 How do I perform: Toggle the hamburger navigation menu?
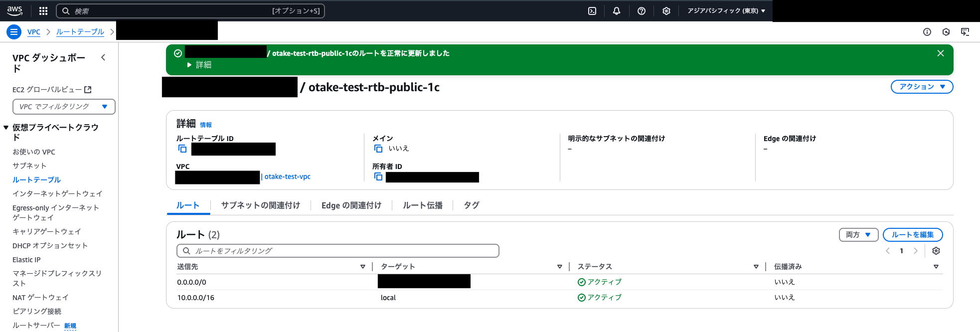14,32
